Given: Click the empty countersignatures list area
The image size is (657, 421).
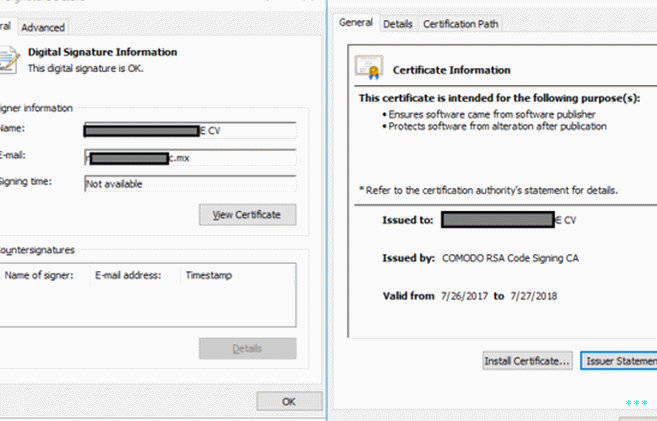Looking at the screenshot, I should click(x=148, y=305).
